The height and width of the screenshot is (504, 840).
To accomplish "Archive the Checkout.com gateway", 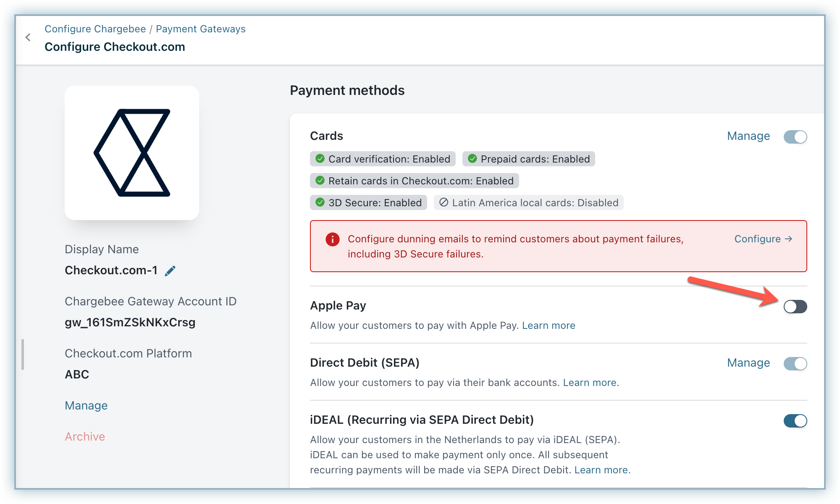I will (85, 437).
